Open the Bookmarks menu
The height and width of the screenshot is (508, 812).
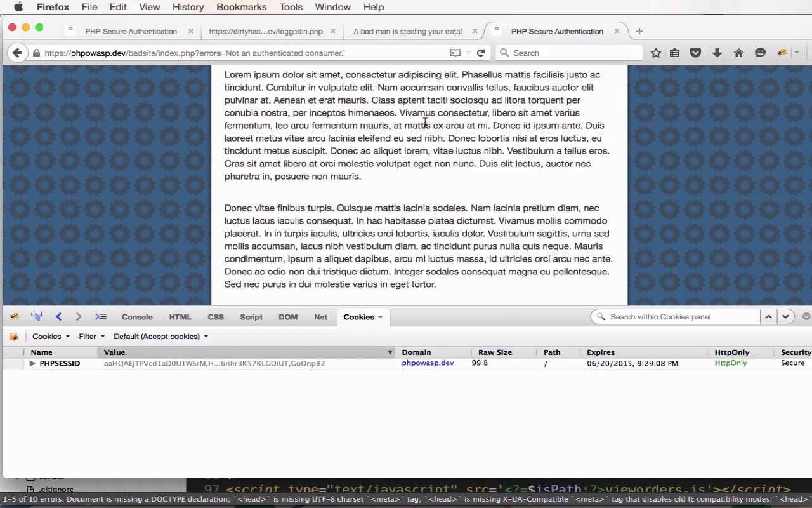241,7
